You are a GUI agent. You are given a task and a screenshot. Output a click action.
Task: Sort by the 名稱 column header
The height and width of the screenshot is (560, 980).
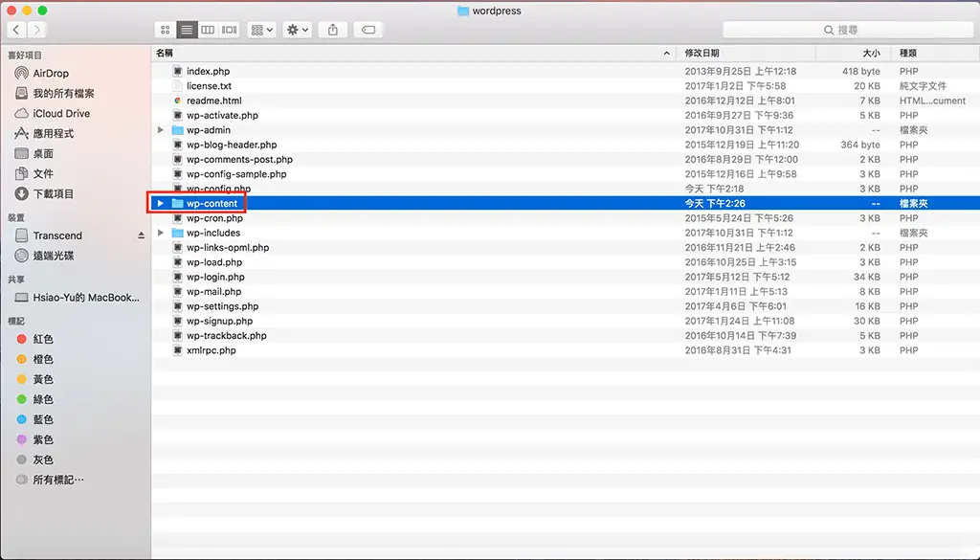(413, 53)
